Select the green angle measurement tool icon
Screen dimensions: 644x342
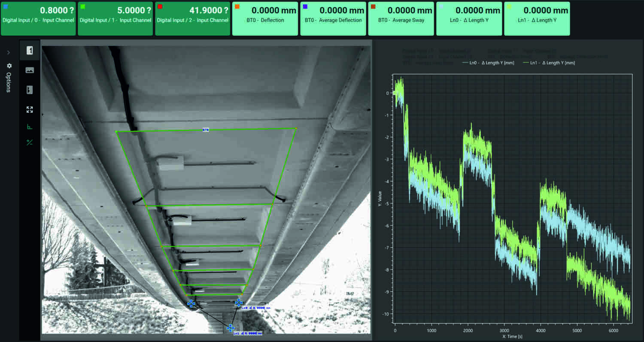coord(30,127)
